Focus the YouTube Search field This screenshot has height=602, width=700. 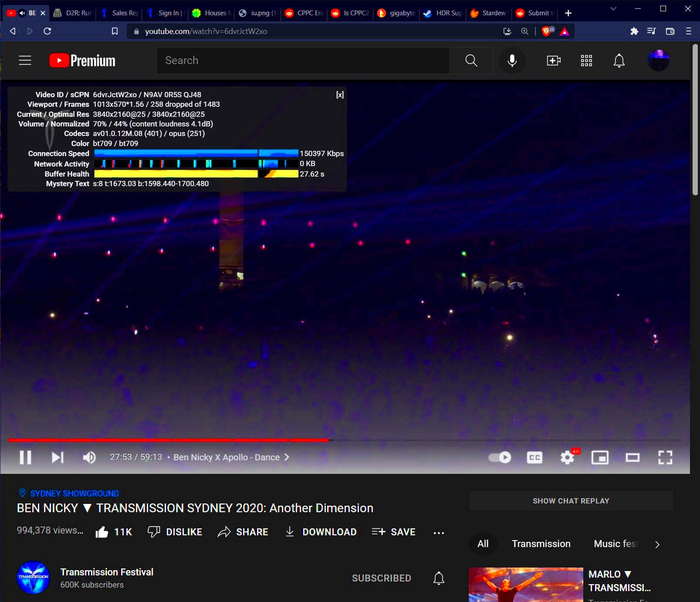(303, 60)
